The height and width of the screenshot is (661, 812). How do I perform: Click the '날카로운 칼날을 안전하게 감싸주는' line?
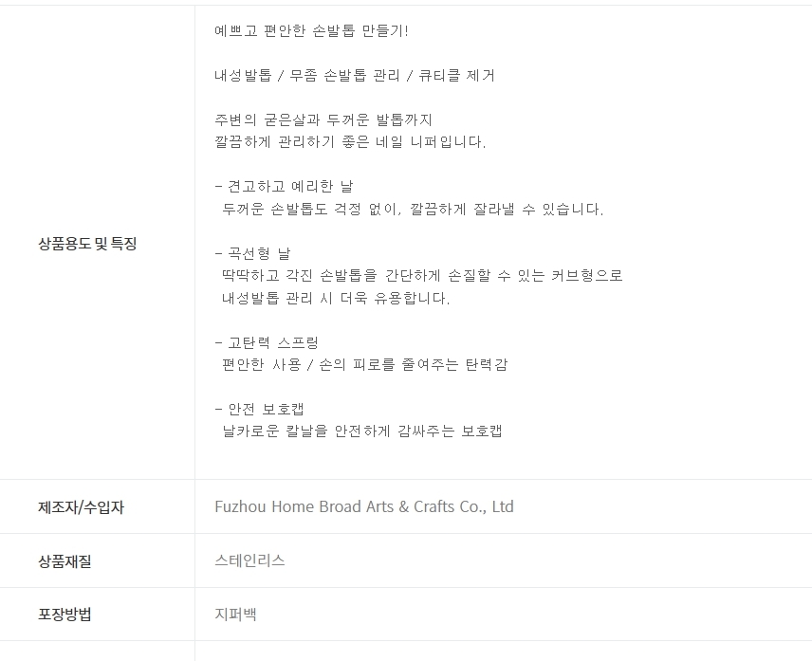(x=361, y=431)
